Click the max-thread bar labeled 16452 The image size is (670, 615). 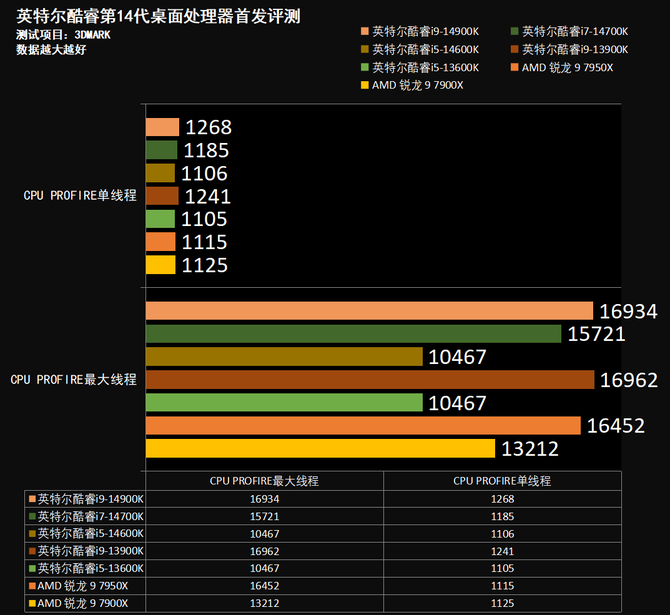pos(363,426)
